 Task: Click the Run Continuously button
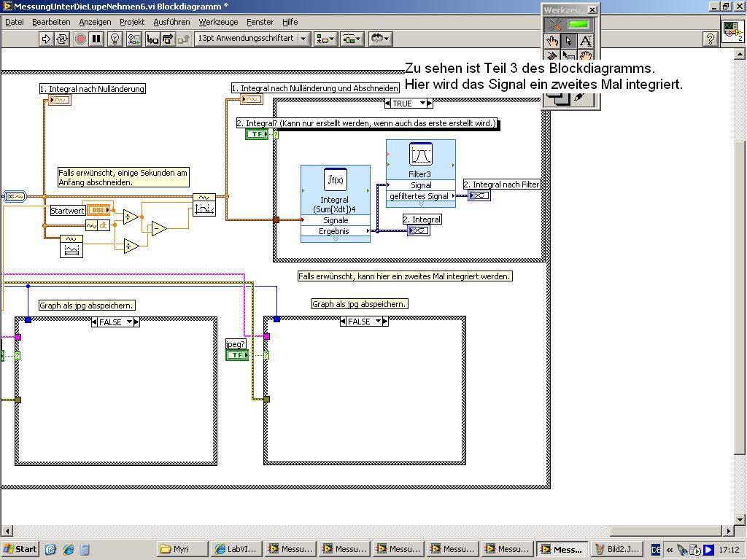63,39
